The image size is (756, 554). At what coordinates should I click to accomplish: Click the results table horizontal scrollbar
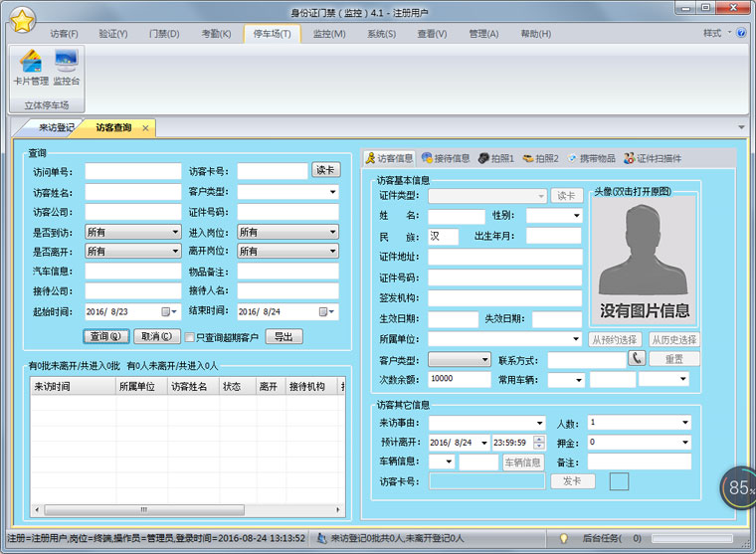[144, 509]
